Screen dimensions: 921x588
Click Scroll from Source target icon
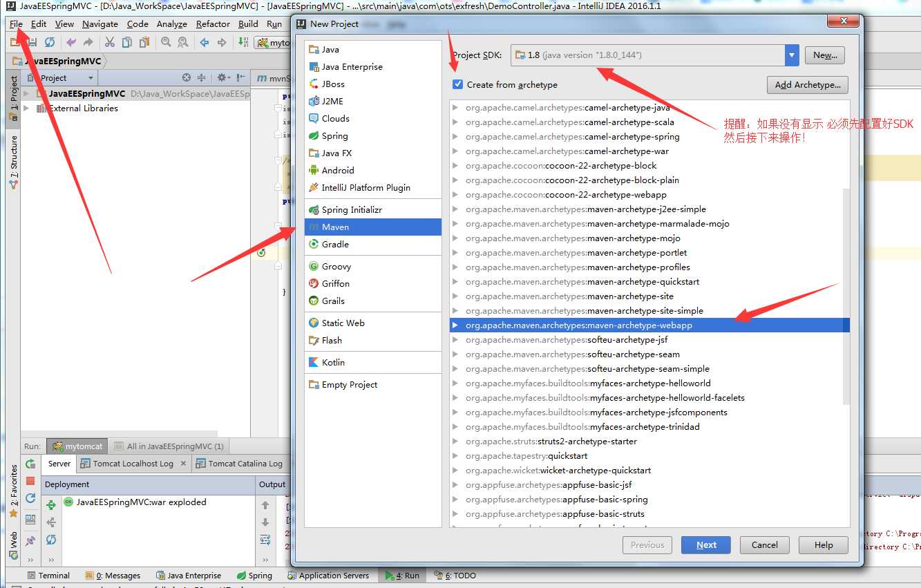pyautogui.click(x=187, y=77)
